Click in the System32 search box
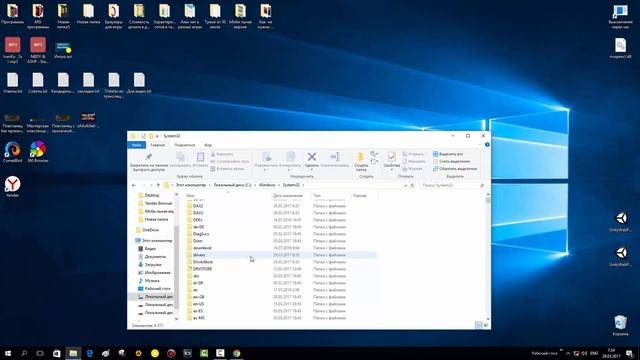This screenshot has height=360, width=640. [452, 185]
